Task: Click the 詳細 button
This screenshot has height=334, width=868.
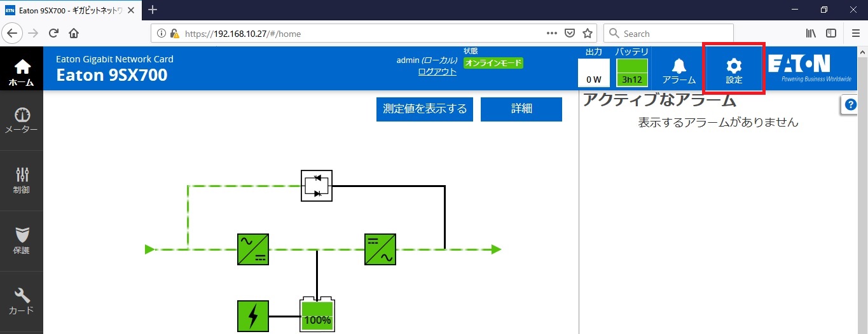Action: coord(521,109)
